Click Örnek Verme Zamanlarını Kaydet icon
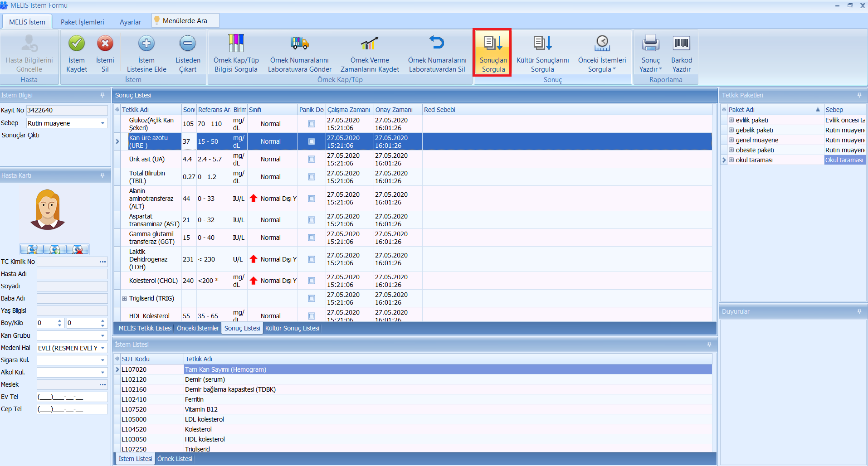The width and height of the screenshot is (868, 466). pyautogui.click(x=370, y=44)
